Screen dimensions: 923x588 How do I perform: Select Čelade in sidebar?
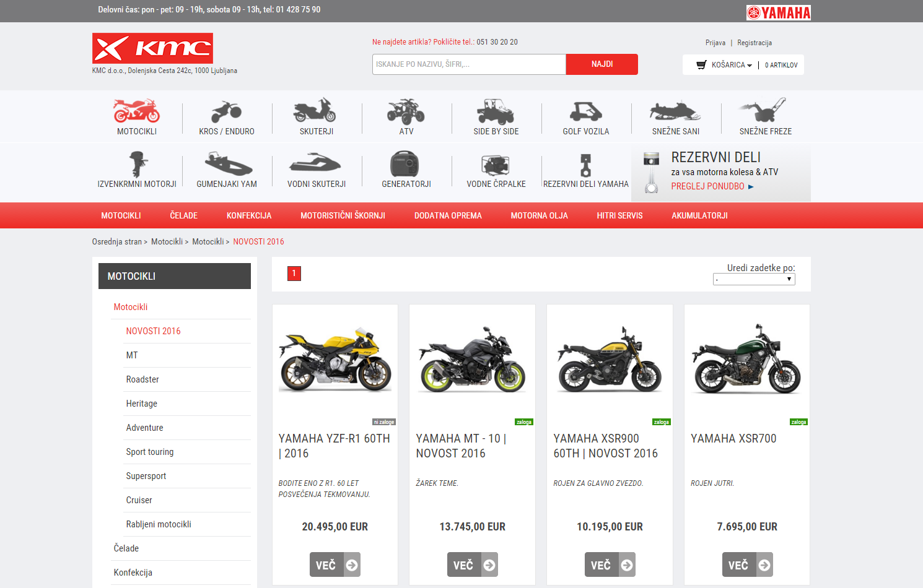point(126,548)
